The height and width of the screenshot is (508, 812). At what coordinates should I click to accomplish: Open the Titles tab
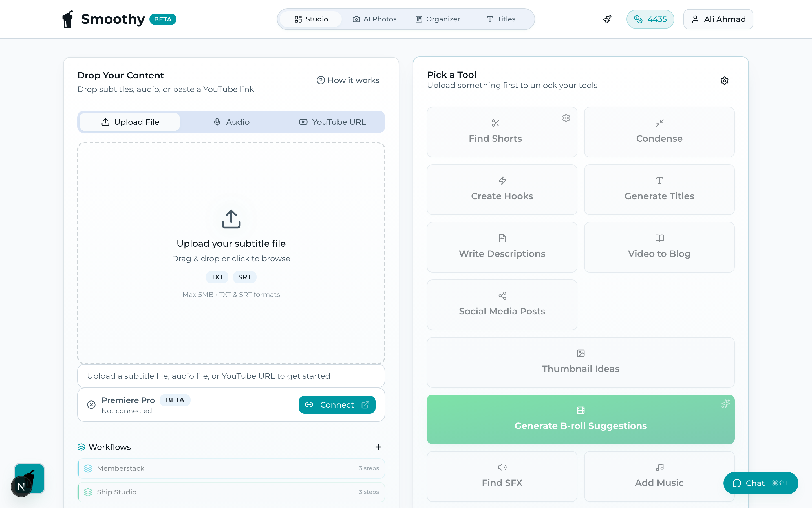point(501,19)
